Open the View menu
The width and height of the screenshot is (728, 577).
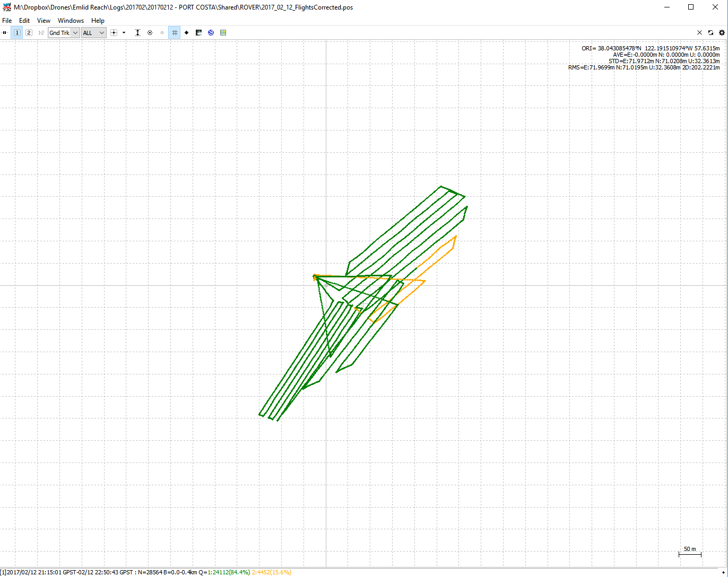point(44,21)
